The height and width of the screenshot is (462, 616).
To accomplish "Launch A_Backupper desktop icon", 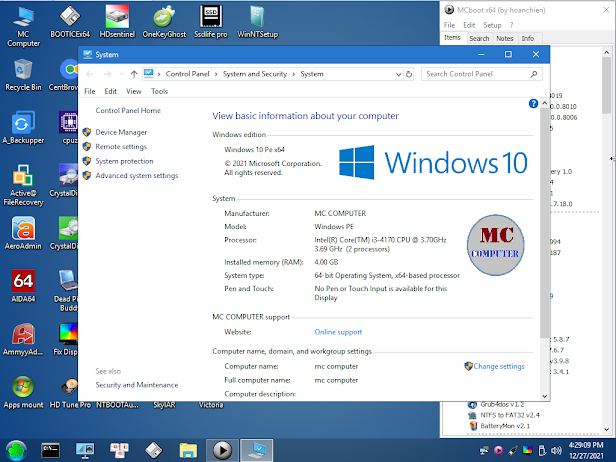I will point(23,128).
